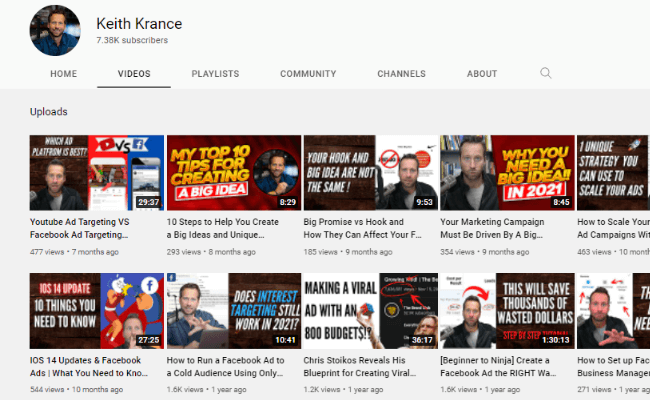Click the 7.38K subscribers text

[132, 40]
